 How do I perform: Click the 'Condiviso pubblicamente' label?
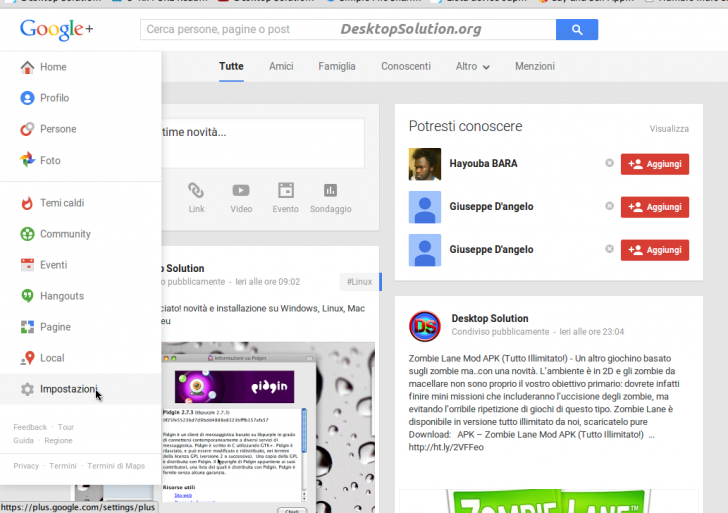(500, 332)
